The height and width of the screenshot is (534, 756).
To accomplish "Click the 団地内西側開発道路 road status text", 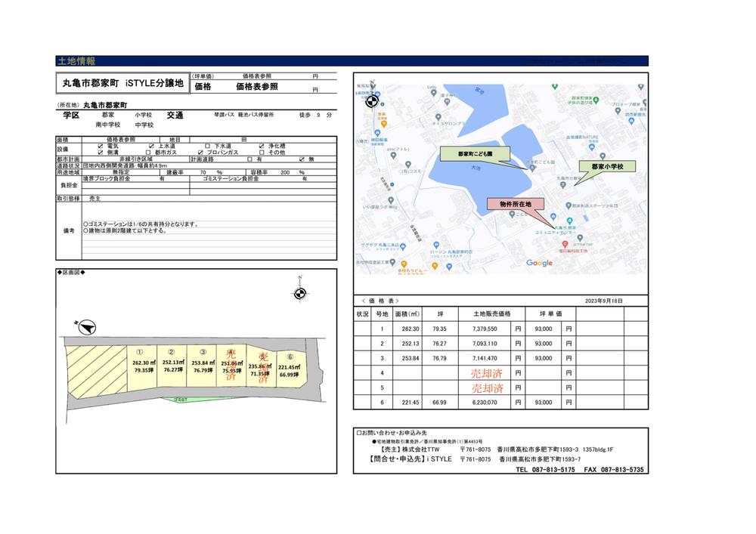I will click(125, 165).
